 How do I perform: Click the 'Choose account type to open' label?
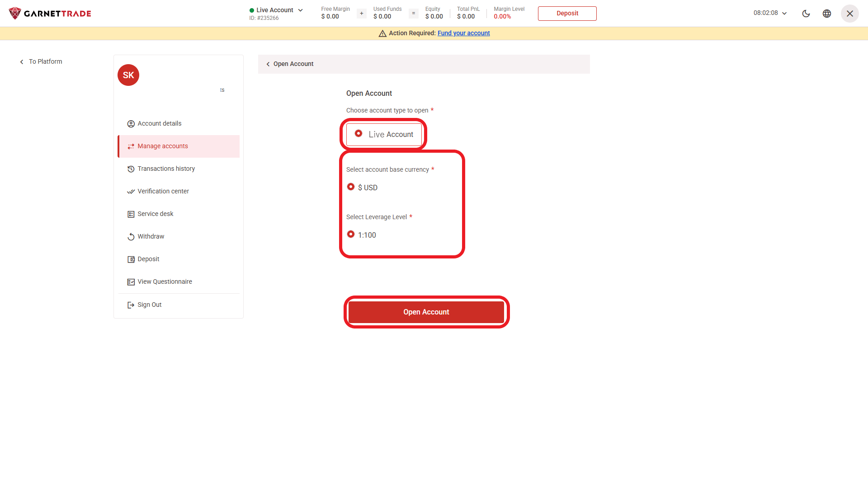pyautogui.click(x=387, y=111)
